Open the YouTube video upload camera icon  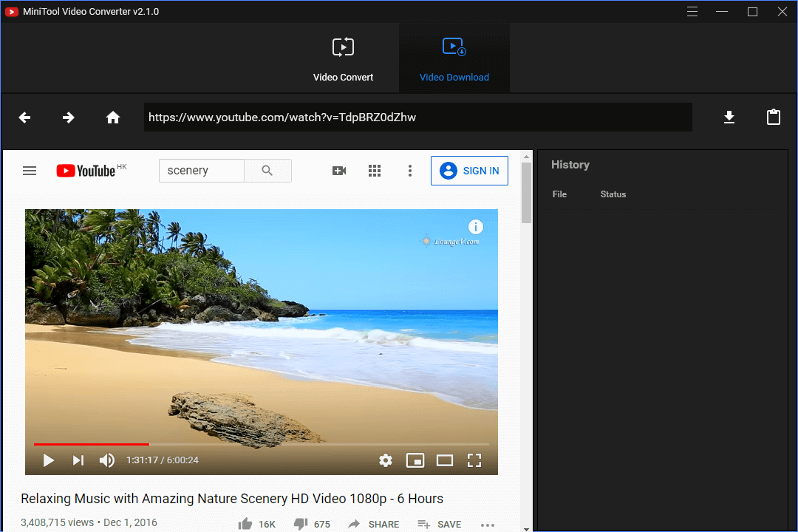point(339,170)
